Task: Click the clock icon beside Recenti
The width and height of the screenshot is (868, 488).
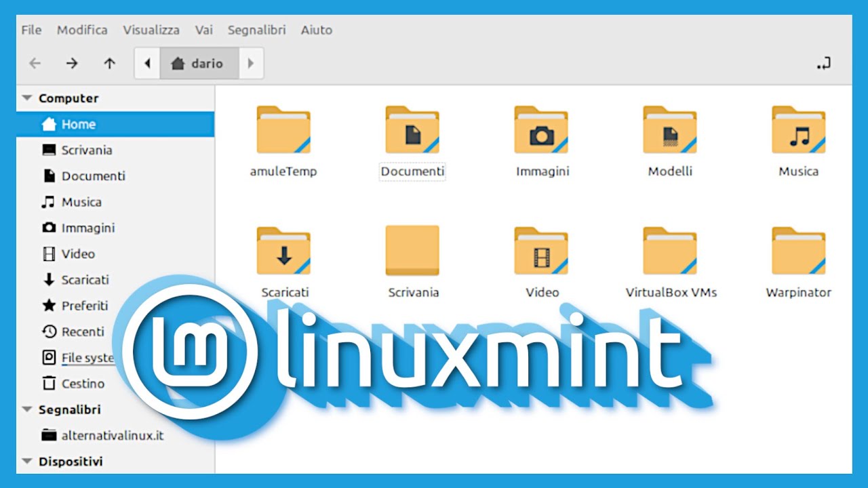Action: click(x=49, y=331)
